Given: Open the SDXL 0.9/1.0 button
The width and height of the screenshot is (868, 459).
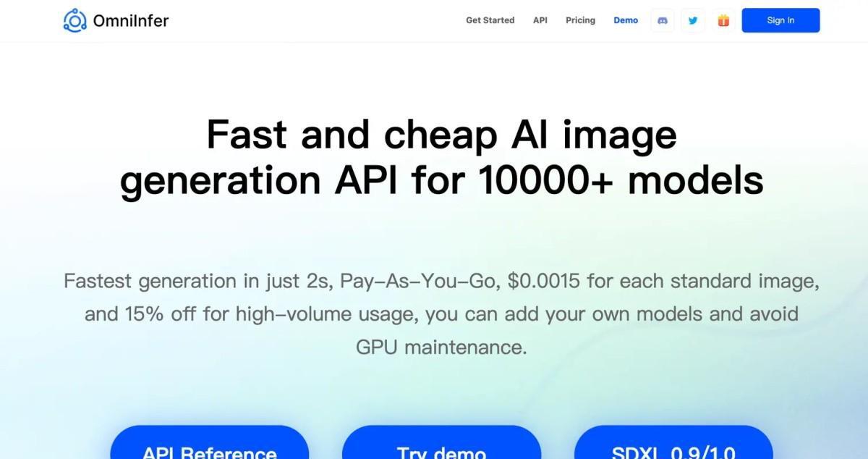Looking at the screenshot, I should coord(673,445).
